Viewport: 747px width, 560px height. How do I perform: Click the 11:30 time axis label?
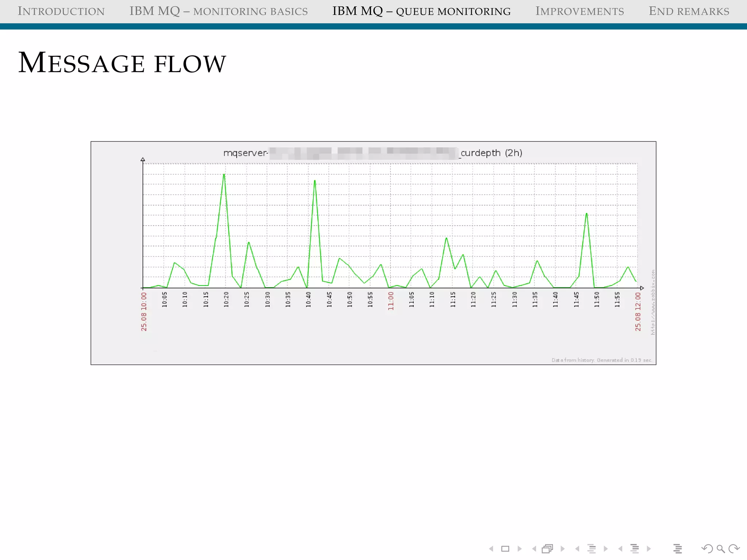514,299
